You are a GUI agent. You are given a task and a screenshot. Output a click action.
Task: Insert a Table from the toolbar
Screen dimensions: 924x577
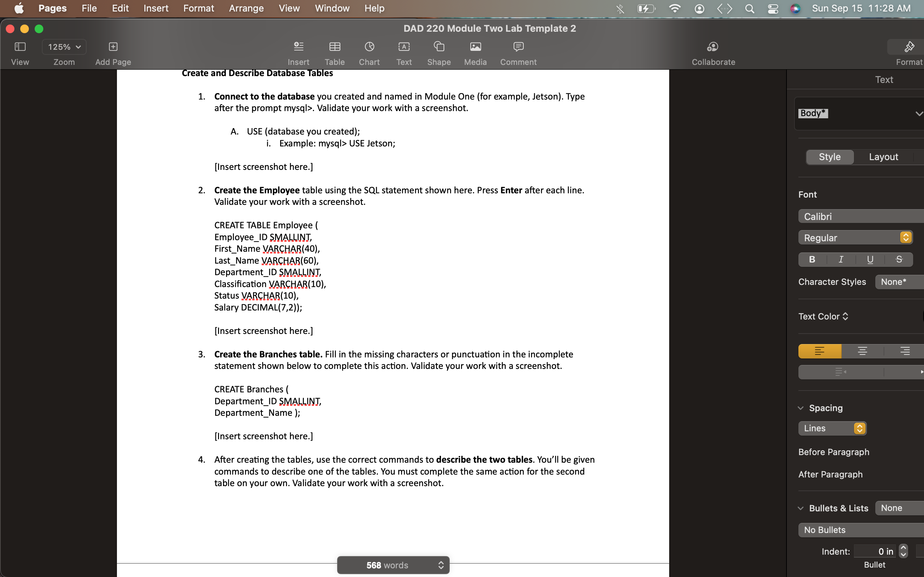335,47
